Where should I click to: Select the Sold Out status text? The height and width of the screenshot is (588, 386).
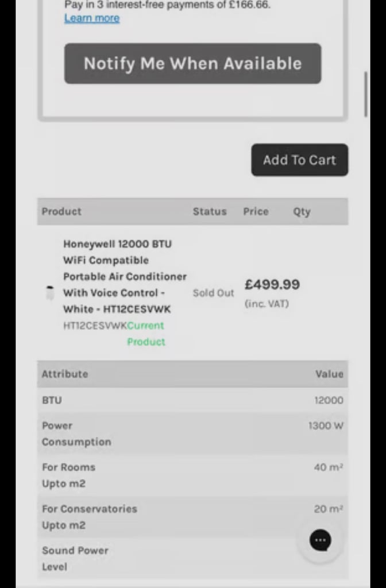coord(213,293)
